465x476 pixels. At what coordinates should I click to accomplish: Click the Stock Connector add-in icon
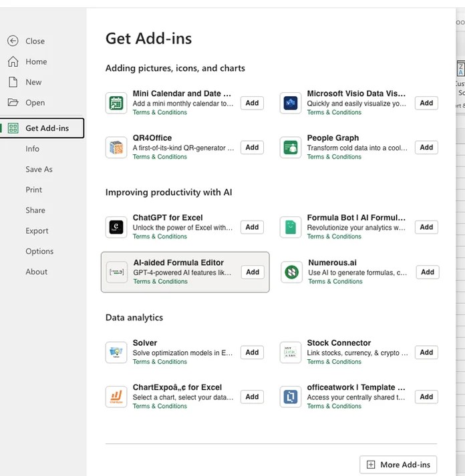291,352
